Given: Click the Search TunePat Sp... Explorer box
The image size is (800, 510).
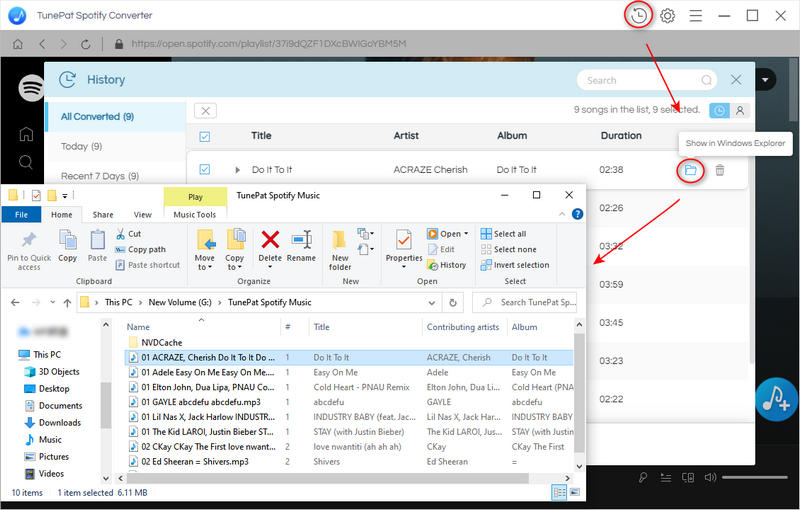Looking at the screenshot, I should pyautogui.click(x=525, y=302).
